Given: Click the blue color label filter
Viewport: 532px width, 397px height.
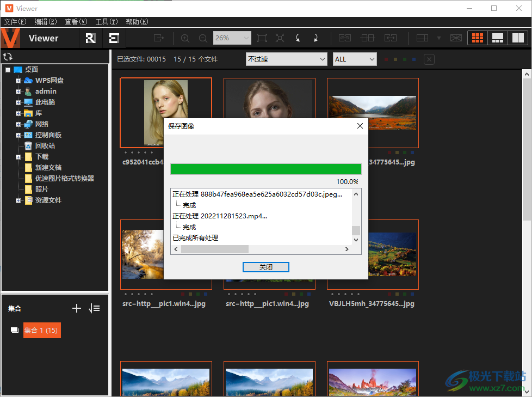Looking at the screenshot, I should 413,59.
